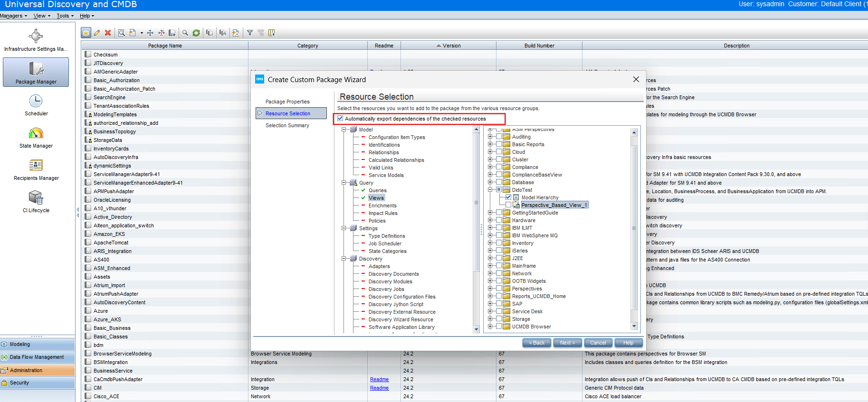
Task: Click the Next button in wizard
Action: [x=568, y=343]
